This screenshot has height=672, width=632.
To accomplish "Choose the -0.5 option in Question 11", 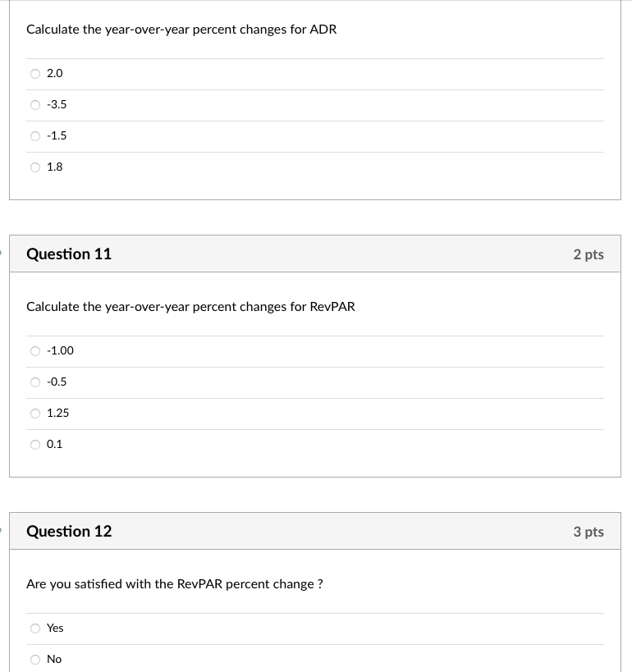I will point(35,382).
